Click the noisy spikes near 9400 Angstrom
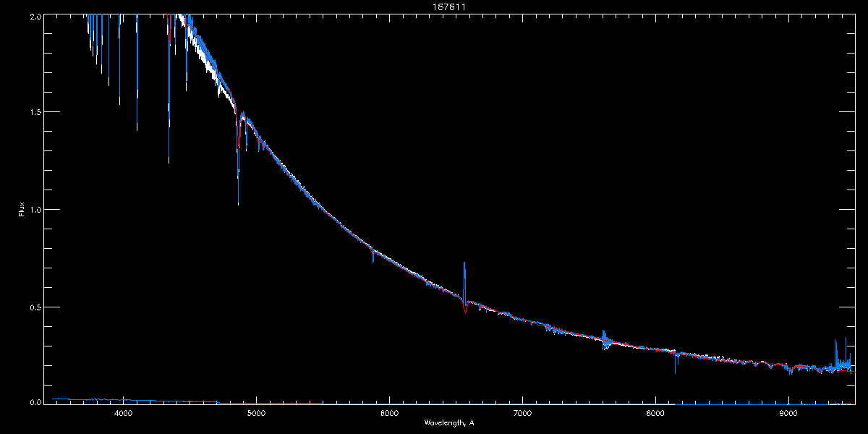The height and width of the screenshot is (434, 868). coord(843,356)
